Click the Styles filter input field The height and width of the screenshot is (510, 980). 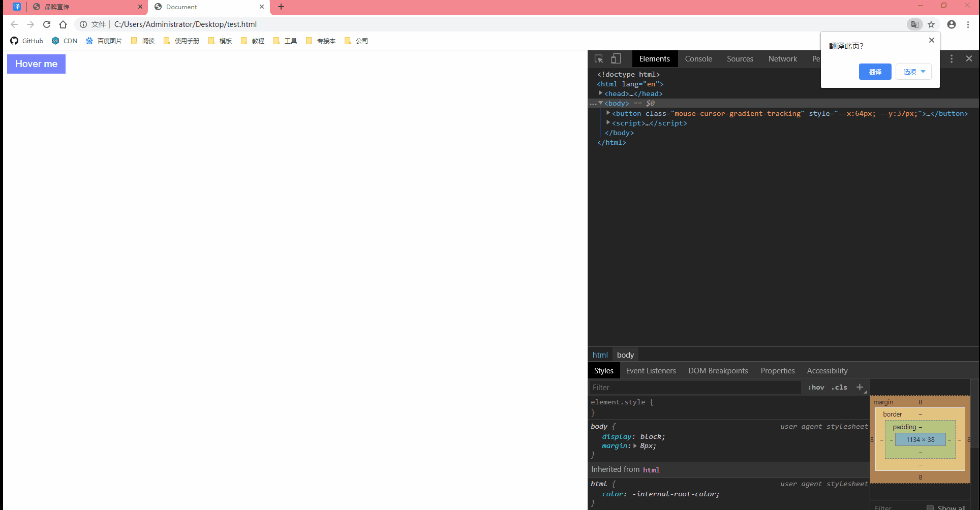tap(695, 387)
